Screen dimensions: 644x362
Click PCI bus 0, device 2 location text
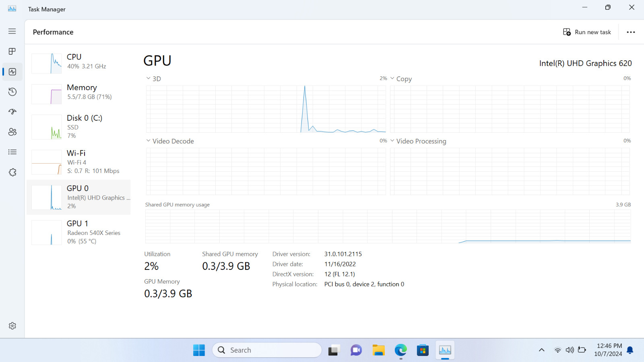(364, 284)
